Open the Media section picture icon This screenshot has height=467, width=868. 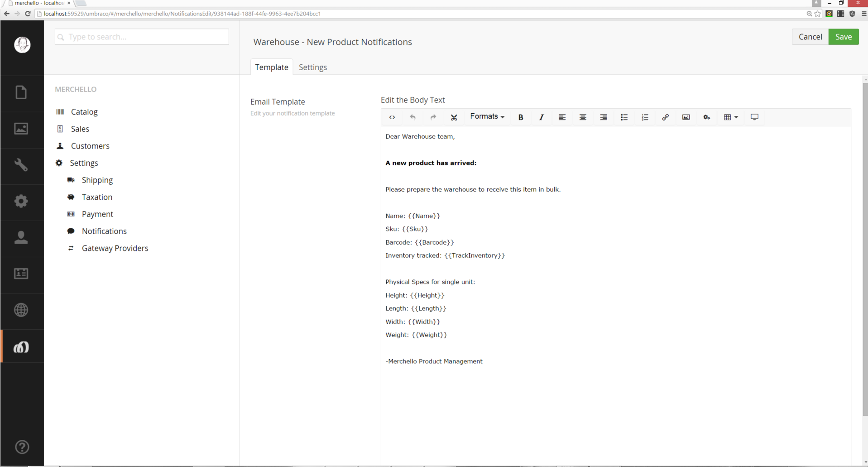coord(21,129)
